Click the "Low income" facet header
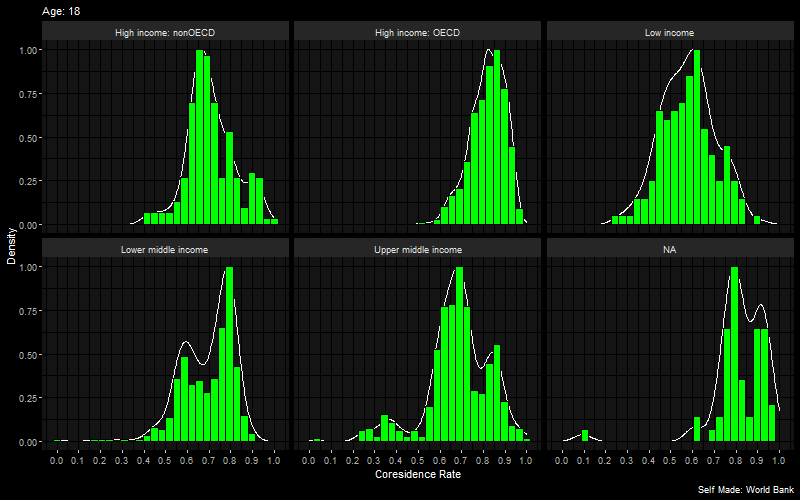Screen dimensions: 800x500 point(669,32)
